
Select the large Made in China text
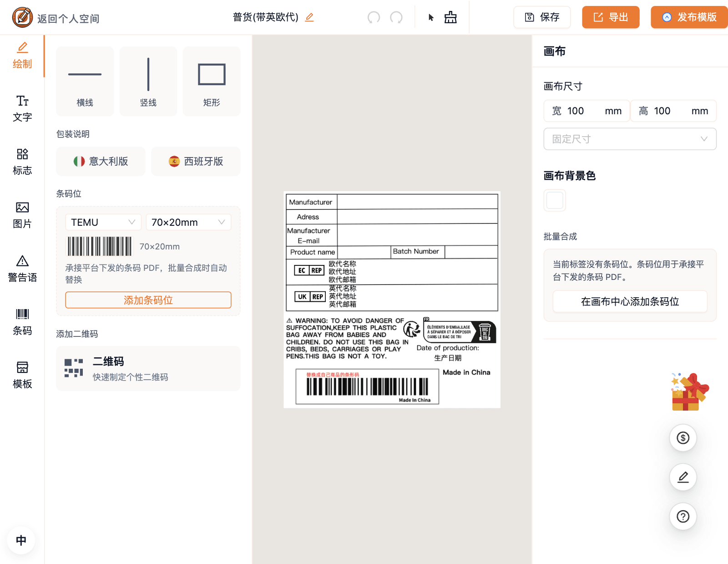(x=466, y=372)
